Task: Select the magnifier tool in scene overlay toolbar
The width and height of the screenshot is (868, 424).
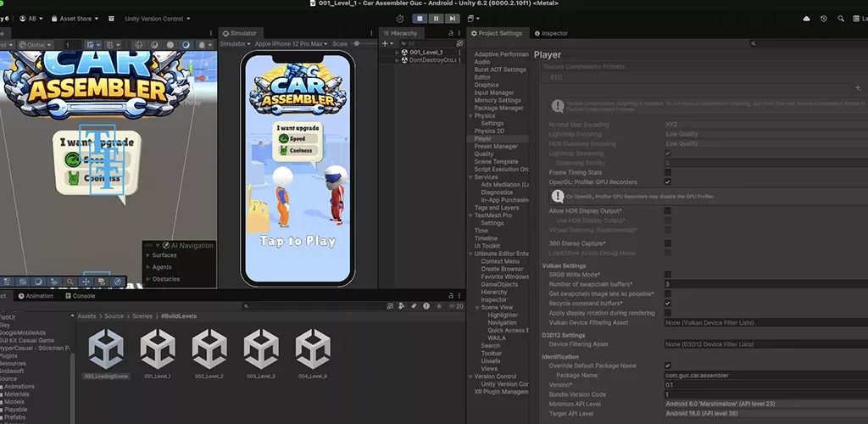Action: point(70,282)
